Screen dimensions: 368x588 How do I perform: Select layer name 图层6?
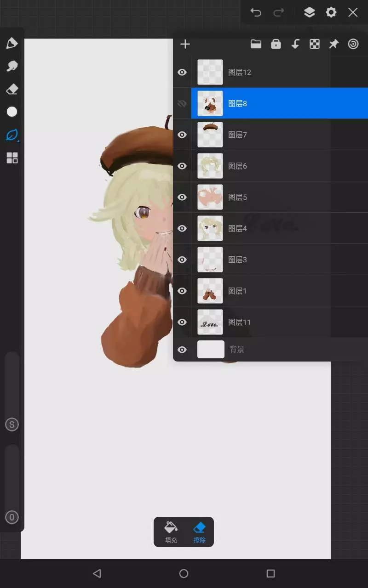[x=238, y=166]
